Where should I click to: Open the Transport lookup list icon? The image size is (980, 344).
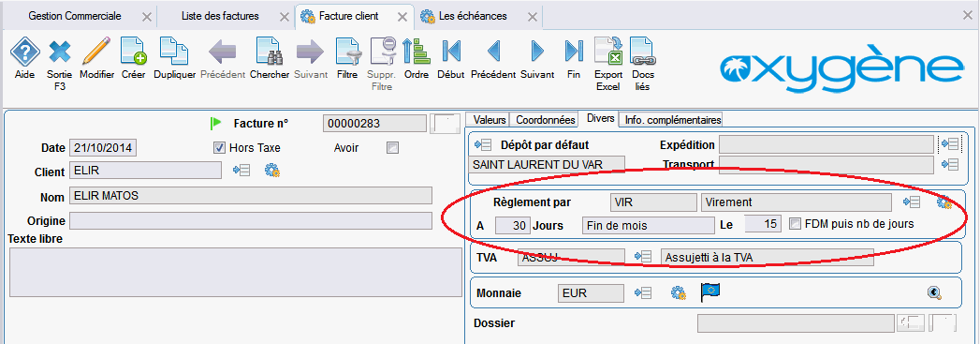click(x=950, y=164)
